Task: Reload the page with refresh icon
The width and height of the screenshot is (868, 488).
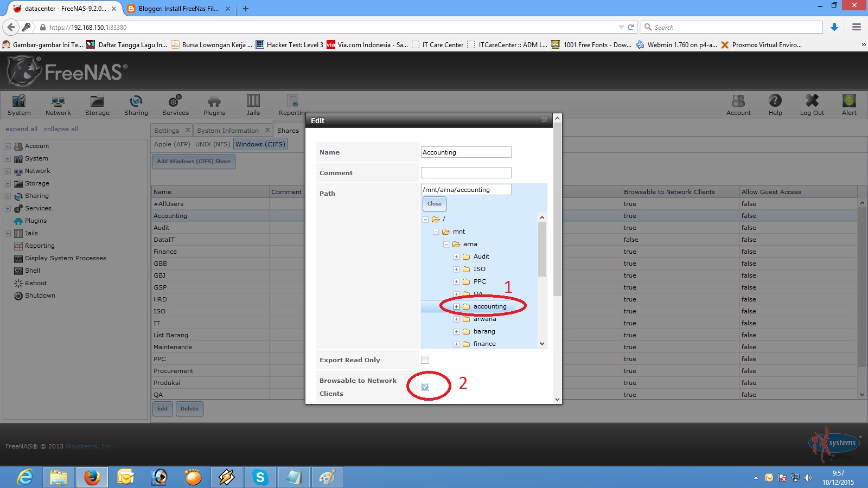Action: (630, 27)
